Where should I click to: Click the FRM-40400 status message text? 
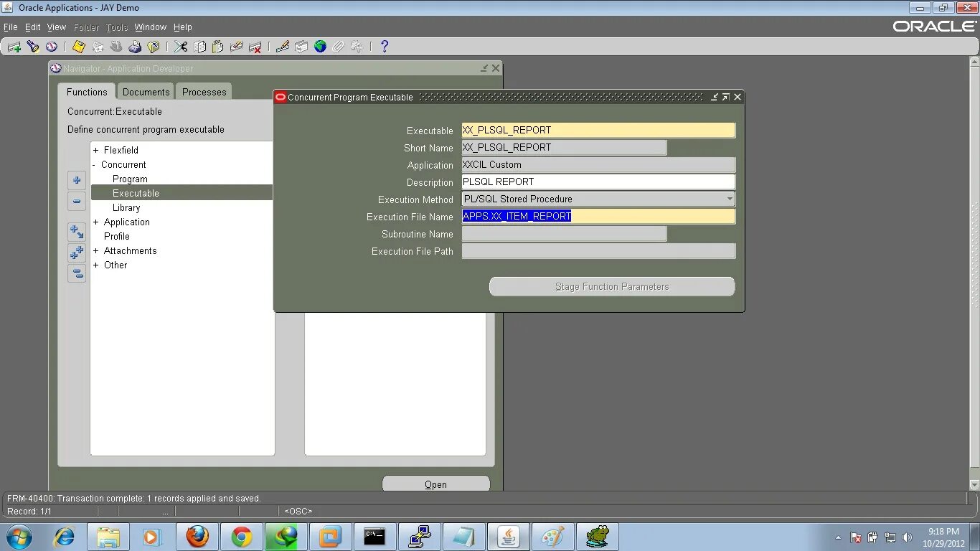pyautogui.click(x=133, y=499)
